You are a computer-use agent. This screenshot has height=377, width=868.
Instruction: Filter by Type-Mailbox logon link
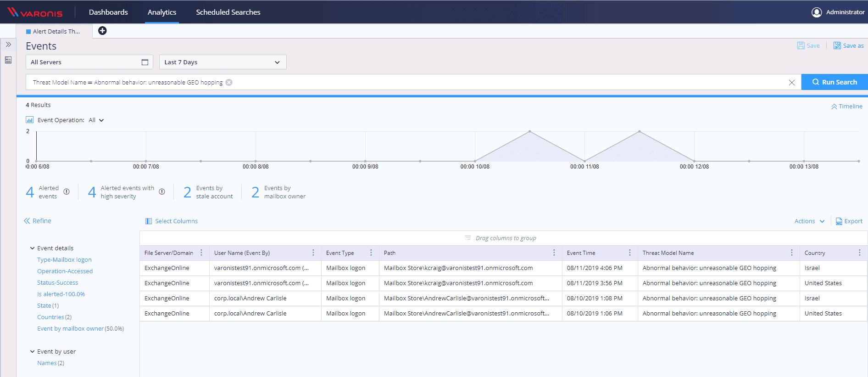pyautogui.click(x=64, y=260)
